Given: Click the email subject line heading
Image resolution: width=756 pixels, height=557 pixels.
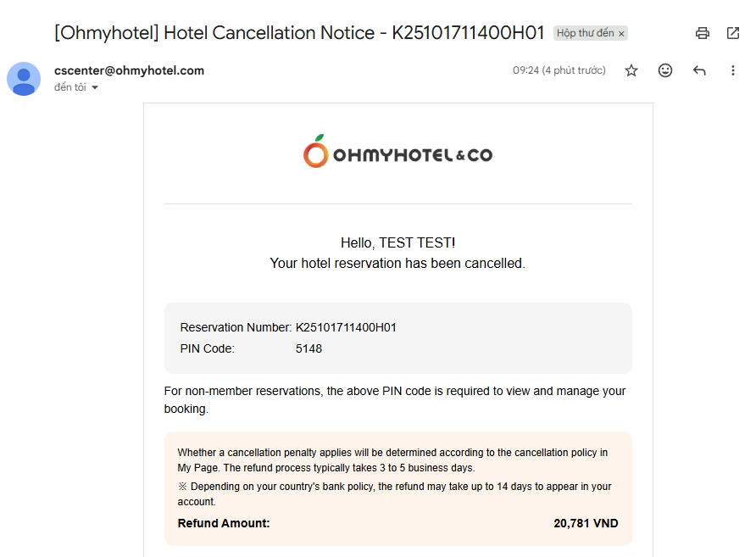Looking at the screenshot, I should (x=299, y=33).
